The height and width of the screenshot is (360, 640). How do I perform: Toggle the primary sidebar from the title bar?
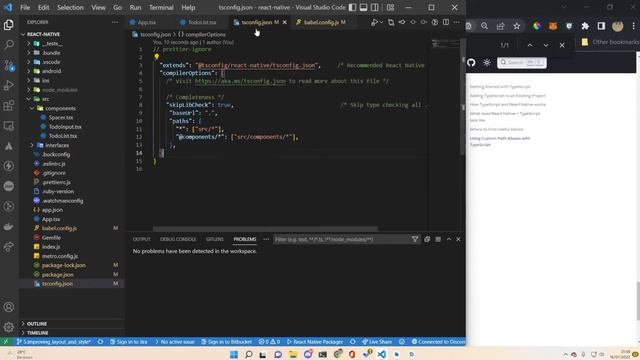tap(352, 7)
